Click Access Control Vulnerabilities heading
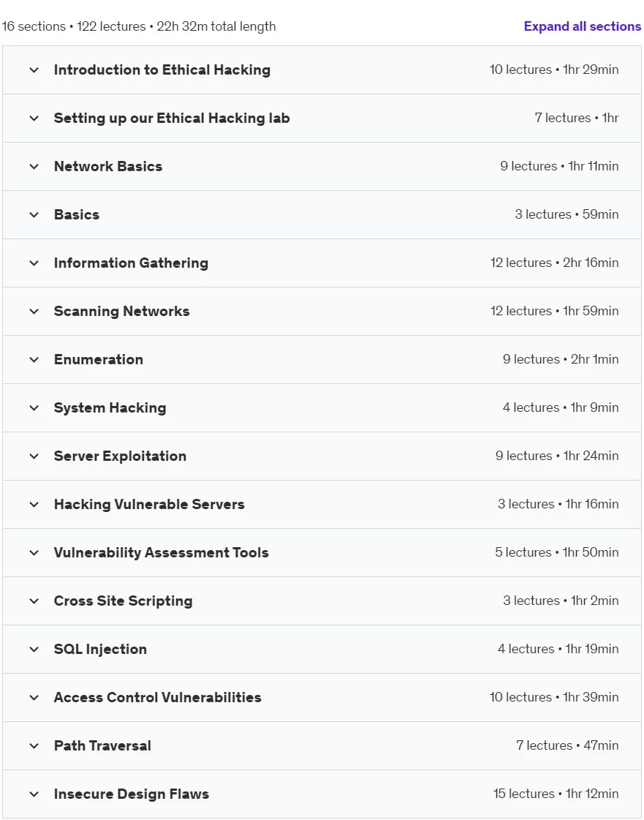This screenshot has height=820, width=644. 157,697
